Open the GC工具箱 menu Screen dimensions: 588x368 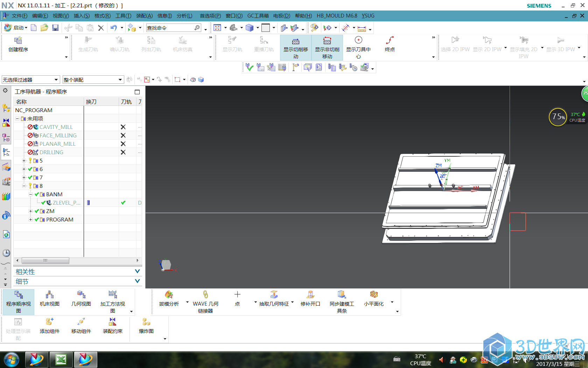tap(258, 16)
